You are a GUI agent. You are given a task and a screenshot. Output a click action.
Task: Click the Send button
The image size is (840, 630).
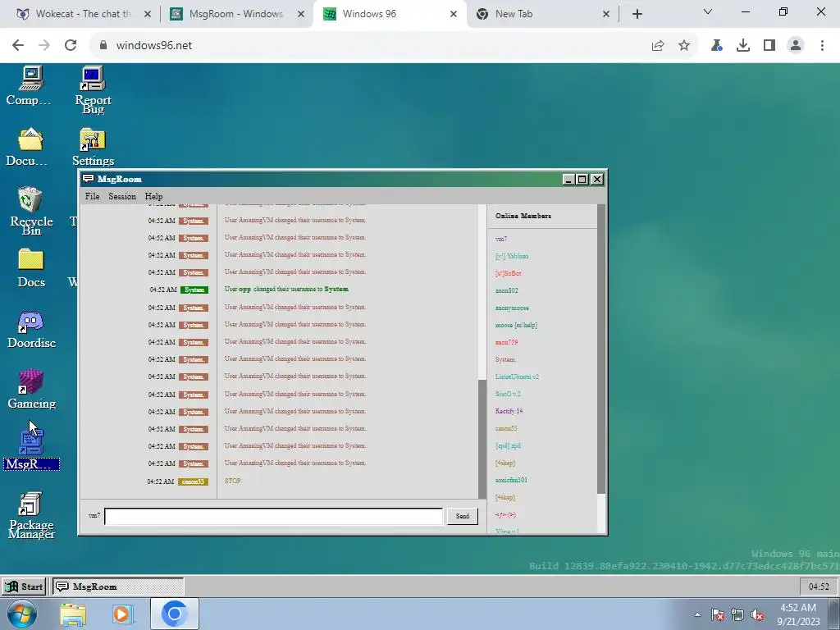pos(463,516)
